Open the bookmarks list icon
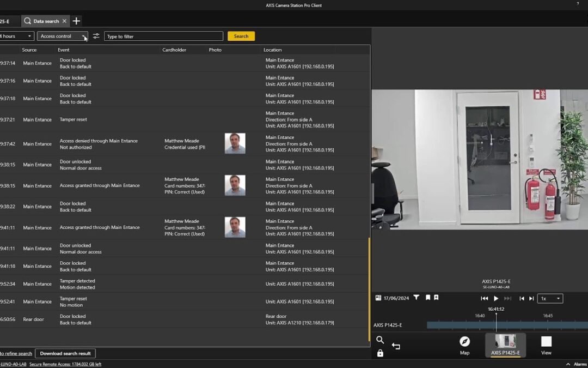This screenshot has height=368, width=588. (x=428, y=298)
